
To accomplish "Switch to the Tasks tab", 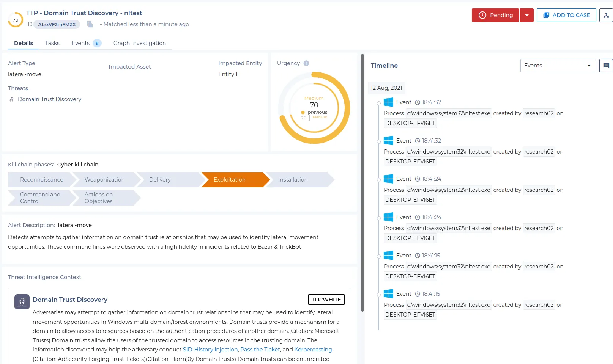I will pyautogui.click(x=52, y=43).
